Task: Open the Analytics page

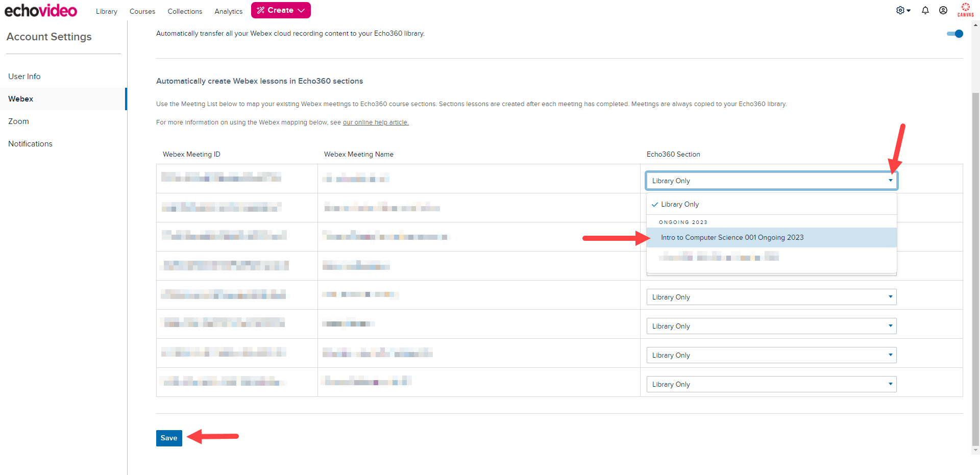Action: pyautogui.click(x=228, y=11)
